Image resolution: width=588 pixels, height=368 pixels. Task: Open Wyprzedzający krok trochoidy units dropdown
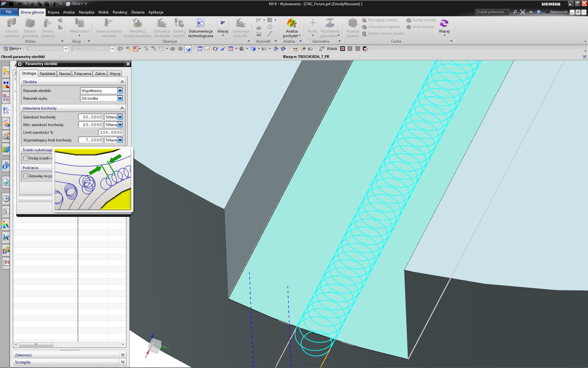120,140
